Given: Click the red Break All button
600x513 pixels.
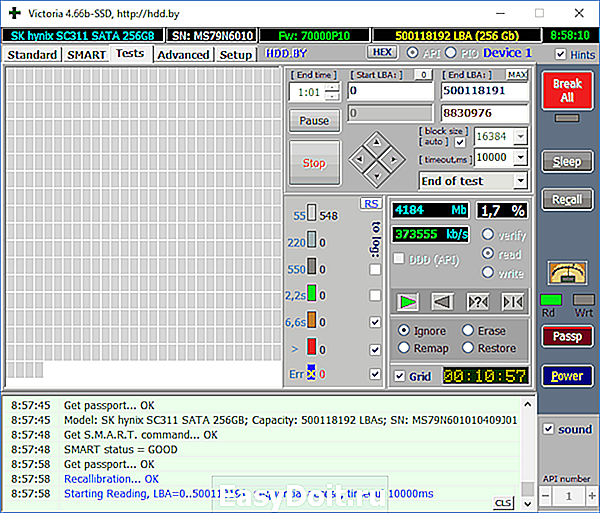Looking at the screenshot, I should [x=567, y=90].
